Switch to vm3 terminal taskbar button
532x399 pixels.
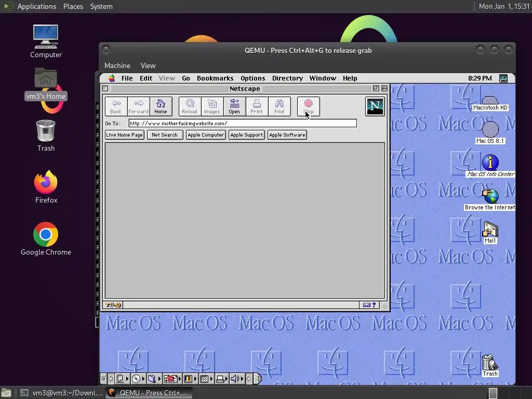[x=61, y=393]
